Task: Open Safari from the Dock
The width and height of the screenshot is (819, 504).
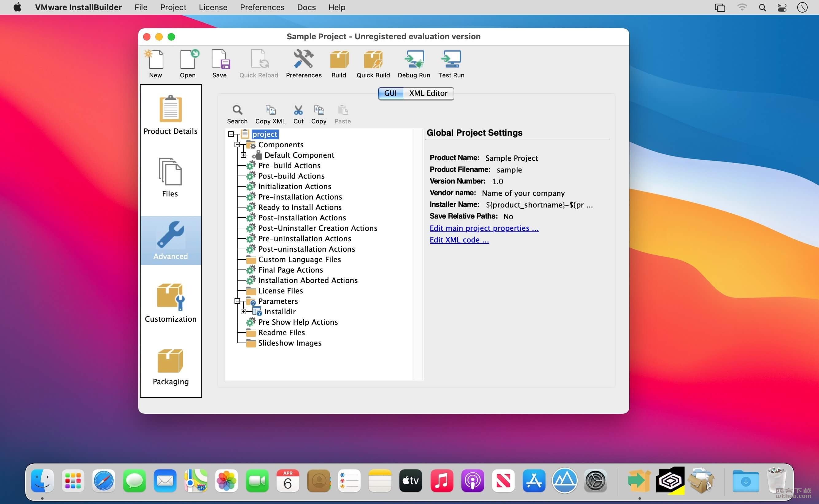Action: 104,480
